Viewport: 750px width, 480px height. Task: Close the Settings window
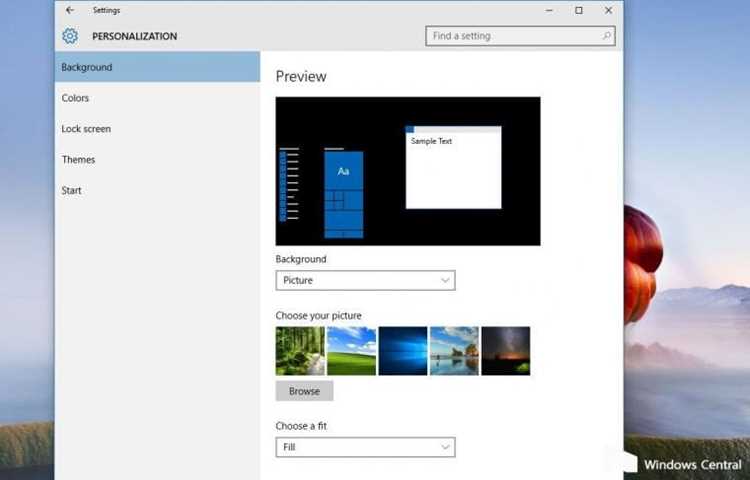[x=608, y=10]
